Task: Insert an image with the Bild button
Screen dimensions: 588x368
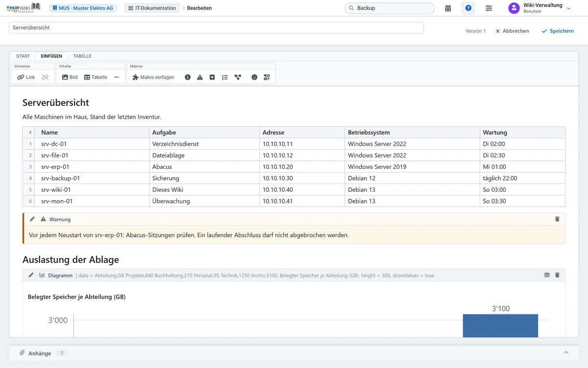Action: click(x=70, y=77)
